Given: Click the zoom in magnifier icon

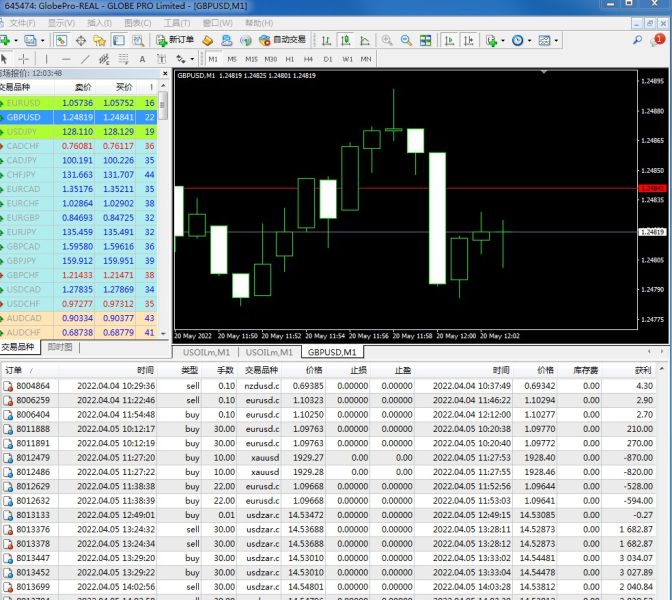Looking at the screenshot, I should click(x=385, y=40).
